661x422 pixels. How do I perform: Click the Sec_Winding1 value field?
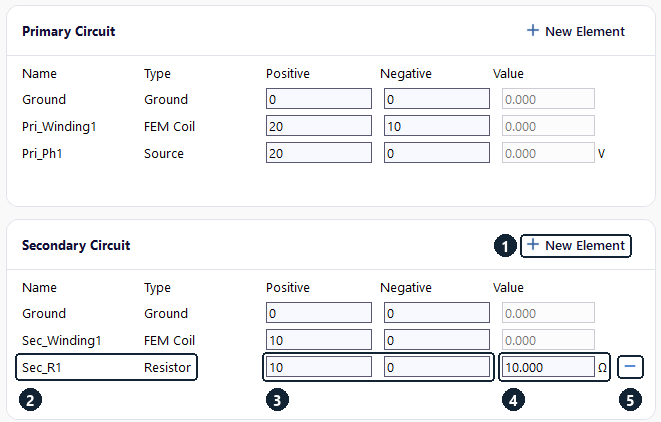tap(548, 340)
